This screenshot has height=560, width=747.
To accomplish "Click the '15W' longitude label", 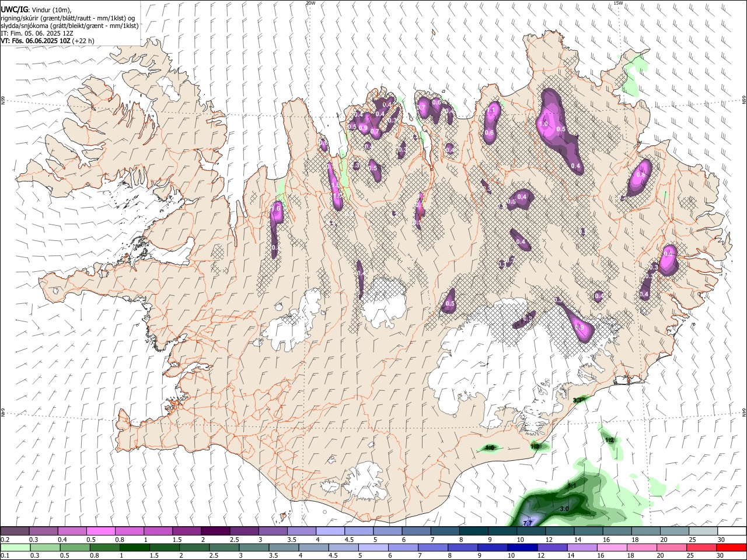I will coord(618,3).
